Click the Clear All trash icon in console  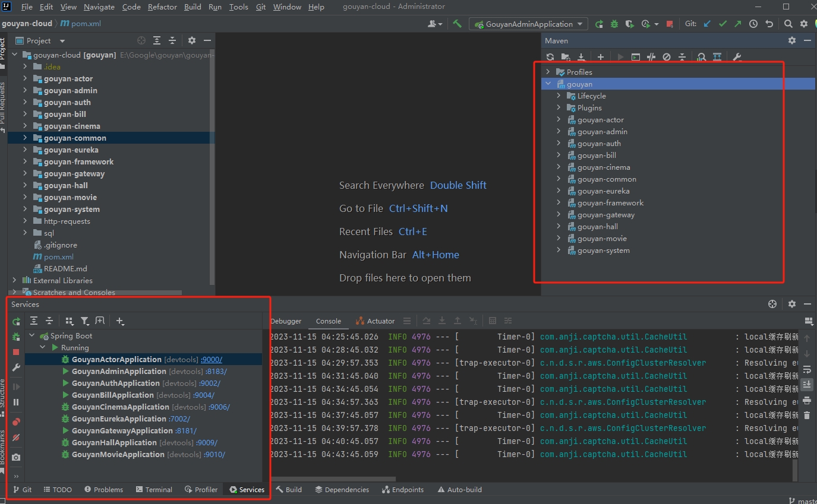pyautogui.click(x=807, y=416)
